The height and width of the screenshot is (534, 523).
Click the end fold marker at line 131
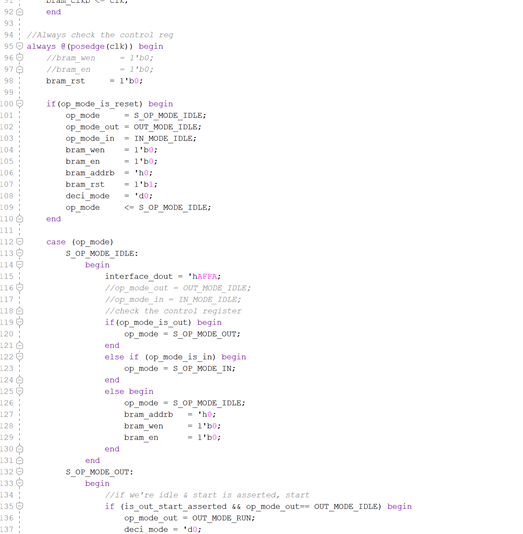(x=20, y=460)
